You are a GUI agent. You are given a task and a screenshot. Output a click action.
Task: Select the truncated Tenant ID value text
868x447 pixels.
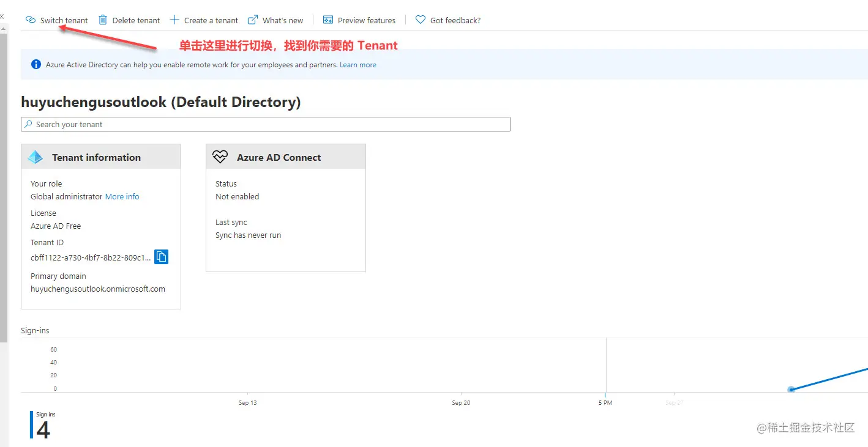tap(91, 258)
